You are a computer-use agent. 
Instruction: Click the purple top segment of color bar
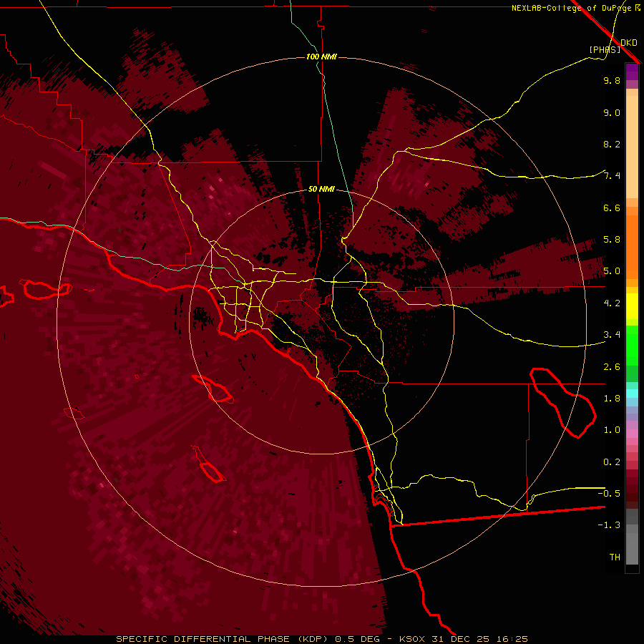[x=632, y=72]
